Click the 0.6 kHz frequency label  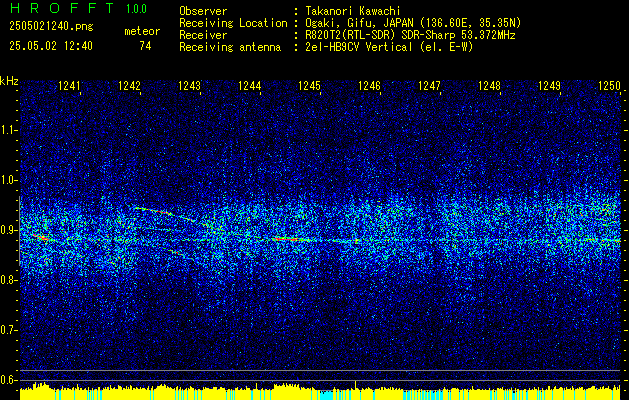(8, 380)
